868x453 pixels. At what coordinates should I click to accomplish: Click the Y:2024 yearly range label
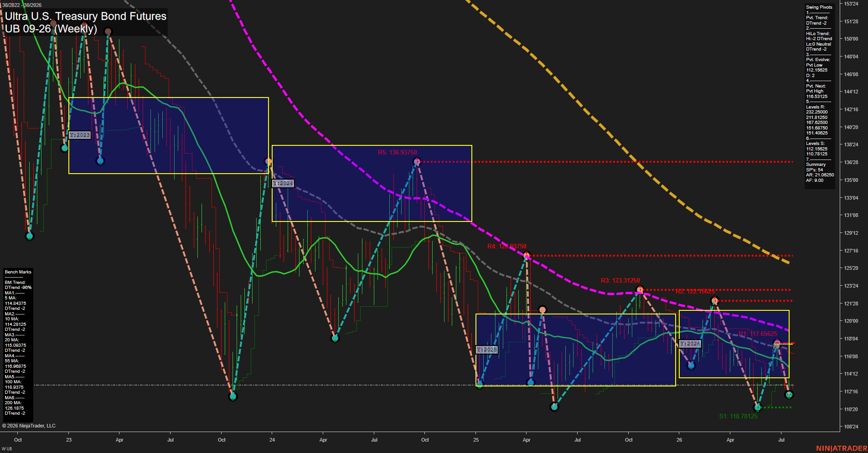tap(283, 183)
